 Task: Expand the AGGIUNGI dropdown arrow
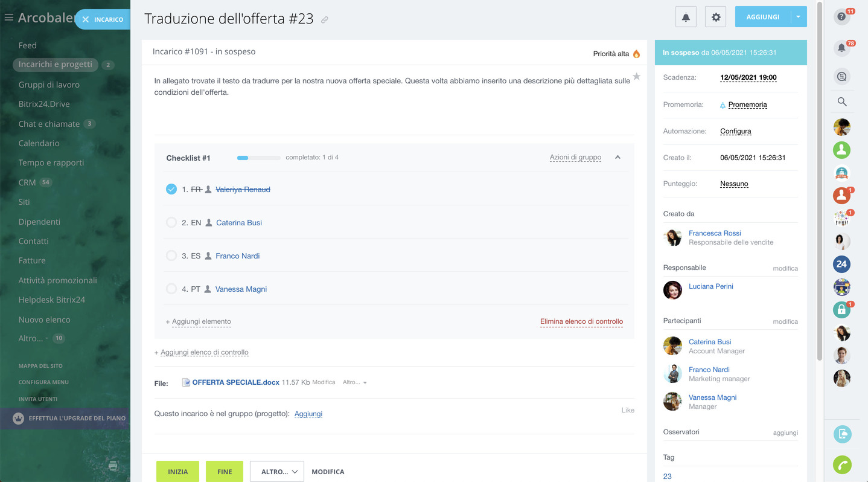tap(799, 17)
